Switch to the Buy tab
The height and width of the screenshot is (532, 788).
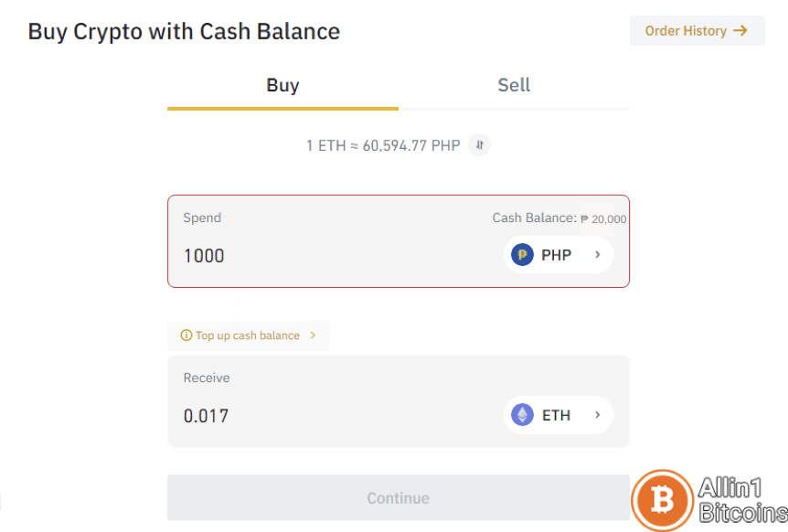[283, 87]
